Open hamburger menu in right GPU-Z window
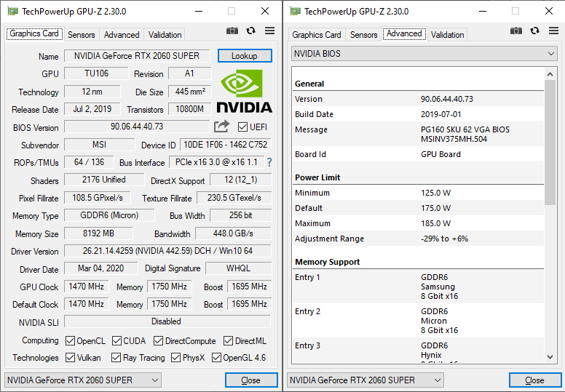The image size is (565, 392). pyautogui.click(x=553, y=31)
